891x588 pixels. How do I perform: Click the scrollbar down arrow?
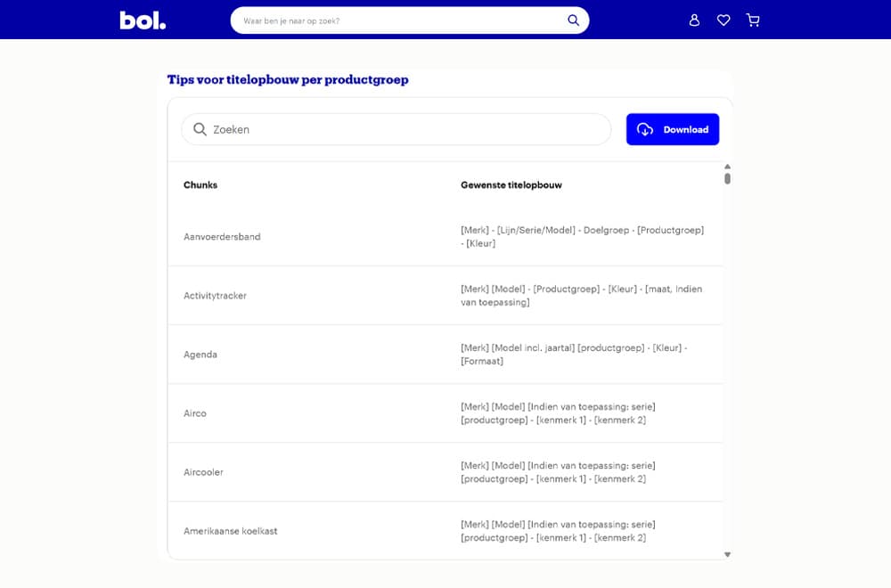[727, 554]
